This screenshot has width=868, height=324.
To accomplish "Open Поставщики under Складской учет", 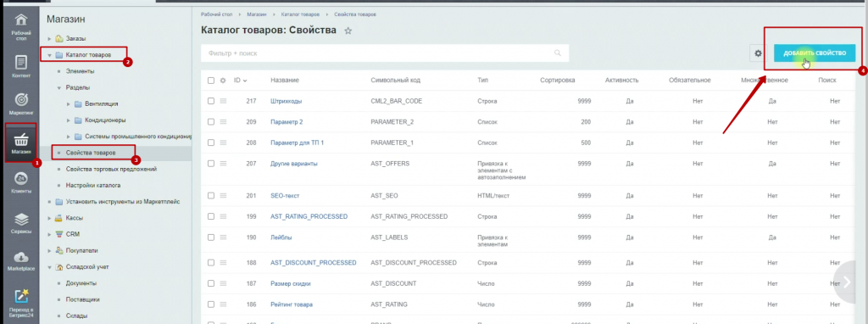I will [x=82, y=299].
